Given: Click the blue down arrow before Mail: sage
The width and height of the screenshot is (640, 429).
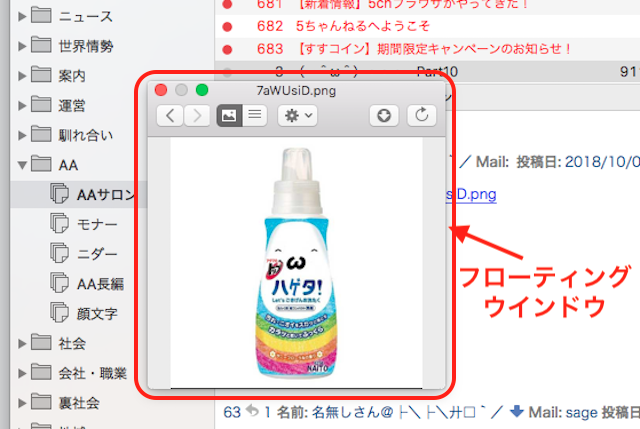Looking at the screenshot, I should [x=517, y=411].
